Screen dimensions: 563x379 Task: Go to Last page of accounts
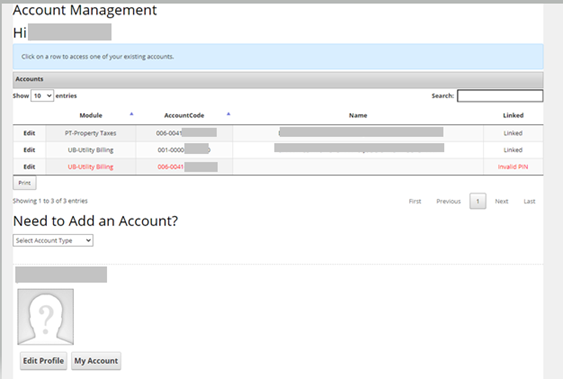coord(529,201)
